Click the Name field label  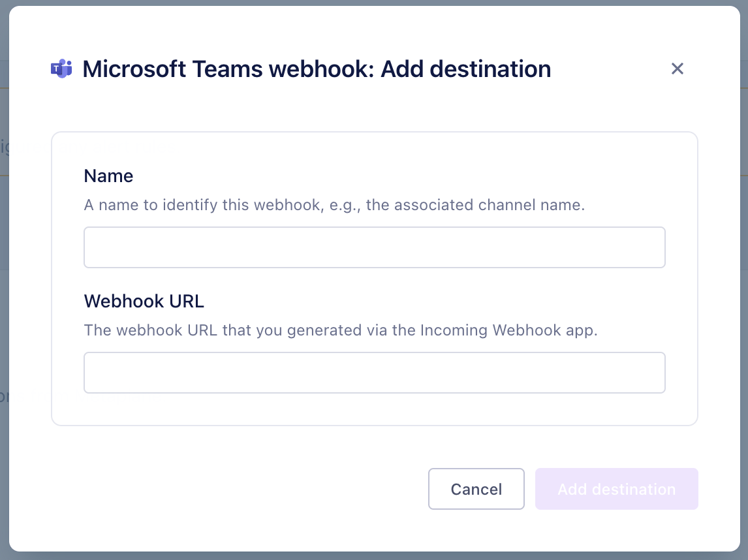point(108,176)
